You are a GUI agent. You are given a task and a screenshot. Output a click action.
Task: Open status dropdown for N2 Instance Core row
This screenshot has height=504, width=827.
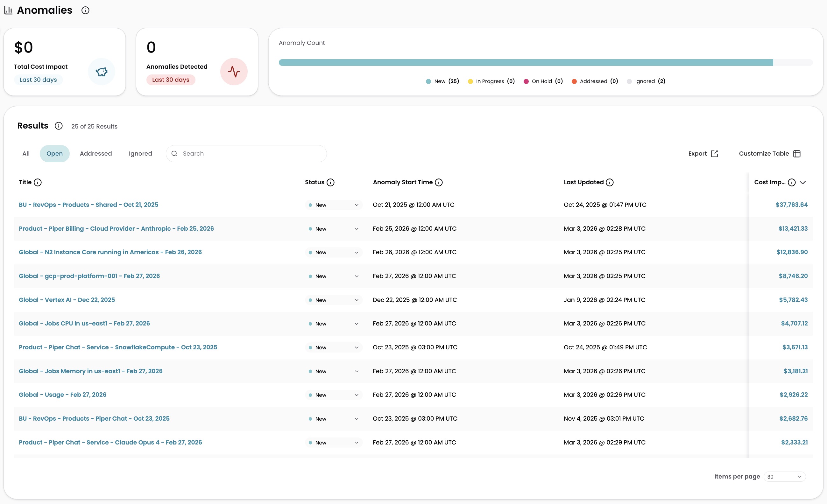coord(334,252)
